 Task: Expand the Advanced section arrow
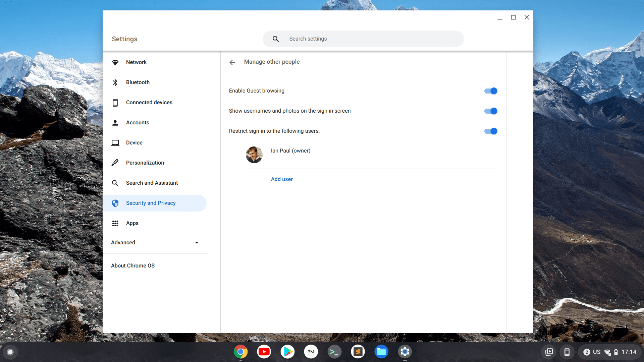197,243
